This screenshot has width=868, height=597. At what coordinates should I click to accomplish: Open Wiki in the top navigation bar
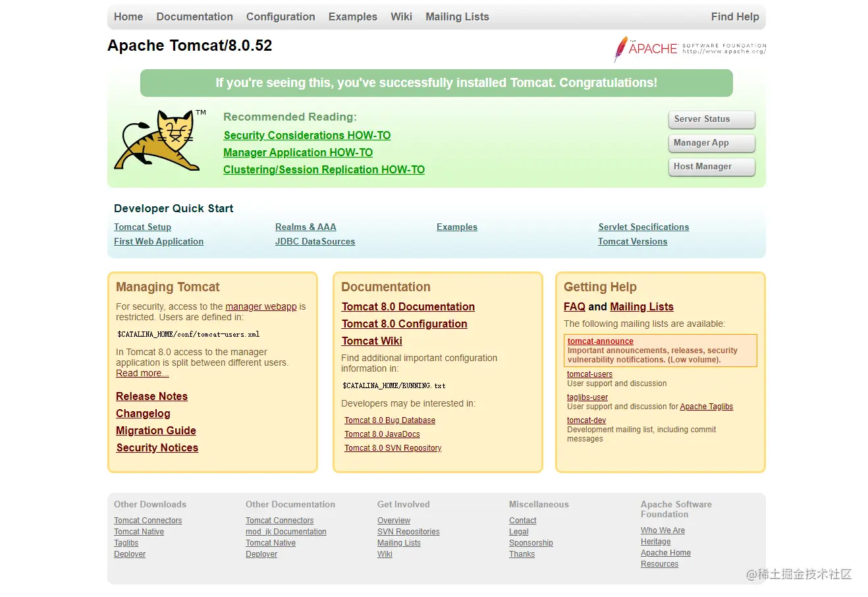click(x=401, y=17)
